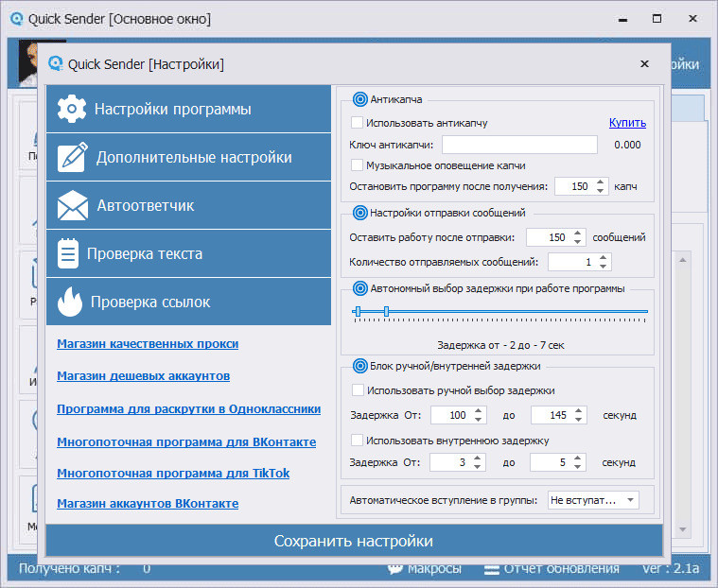Open the Автоответчик settings tab

pos(188,206)
